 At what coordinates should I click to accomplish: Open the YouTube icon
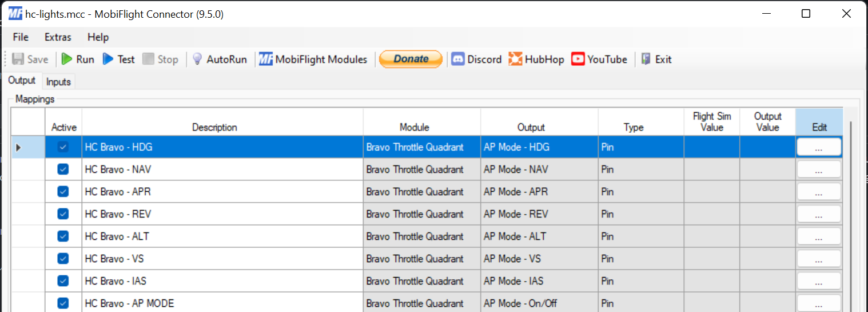point(578,59)
